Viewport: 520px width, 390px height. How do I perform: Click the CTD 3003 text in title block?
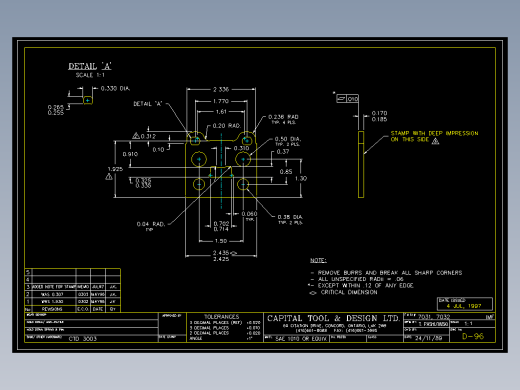(x=83, y=339)
